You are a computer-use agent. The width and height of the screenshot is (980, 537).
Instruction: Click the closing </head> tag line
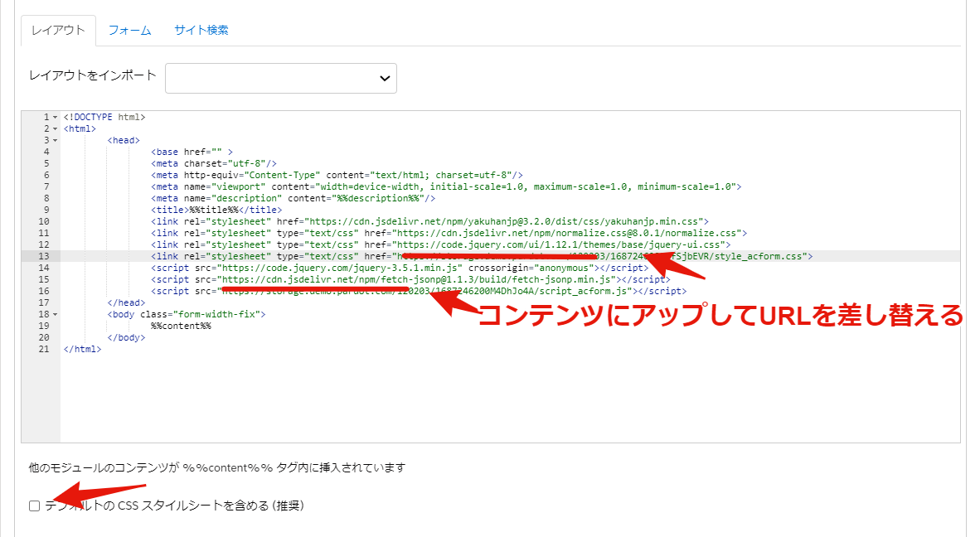point(126,302)
